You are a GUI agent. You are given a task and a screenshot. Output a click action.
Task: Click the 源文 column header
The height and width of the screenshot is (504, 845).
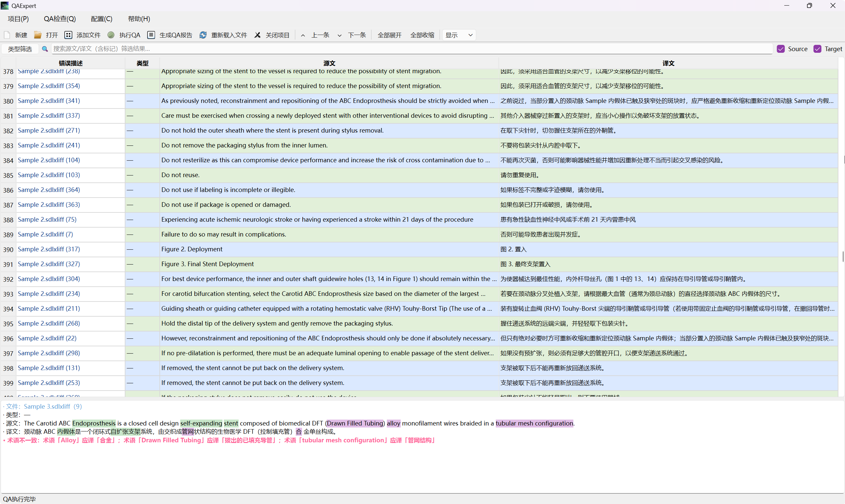click(x=329, y=63)
